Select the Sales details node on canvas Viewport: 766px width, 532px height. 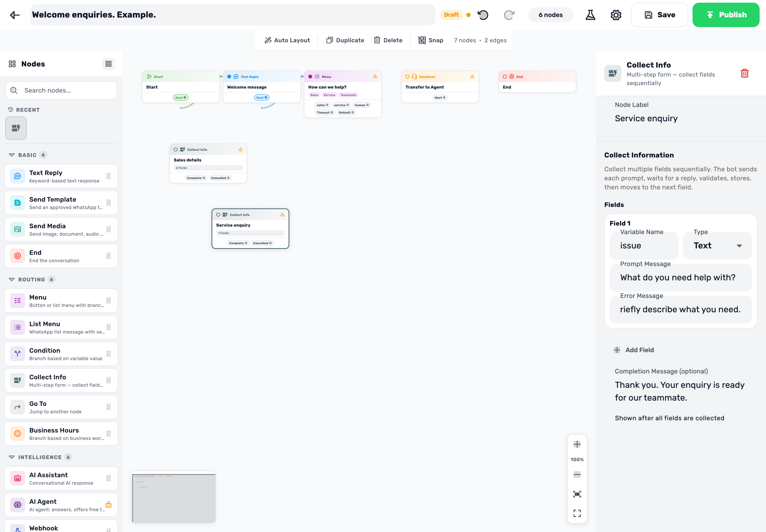coord(208,163)
